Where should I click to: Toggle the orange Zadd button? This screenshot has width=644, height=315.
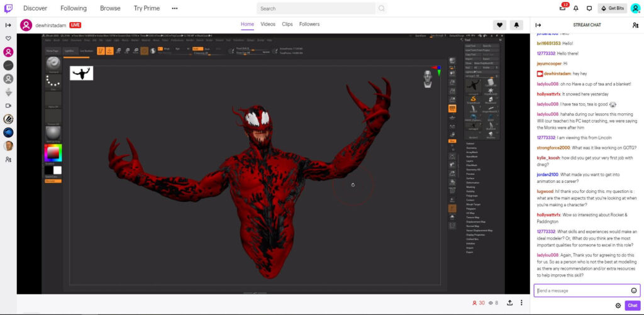197,48
